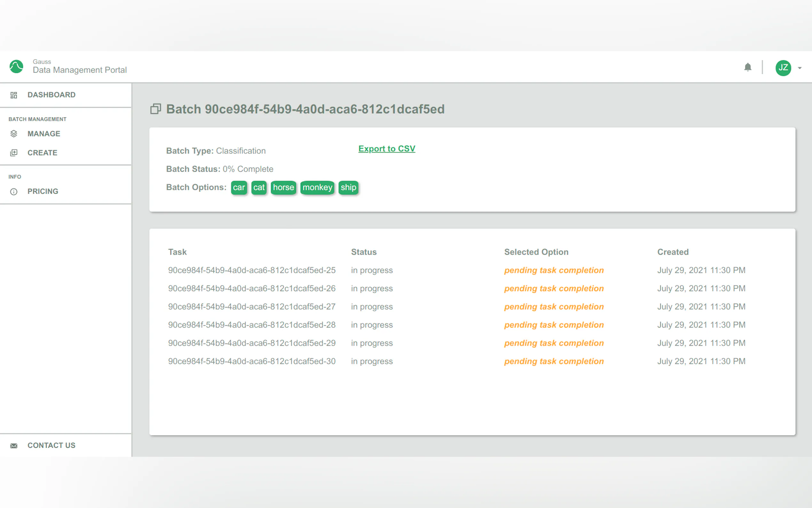812x508 pixels.
Task: Click the Gauss logo icon
Action: pyautogui.click(x=16, y=67)
